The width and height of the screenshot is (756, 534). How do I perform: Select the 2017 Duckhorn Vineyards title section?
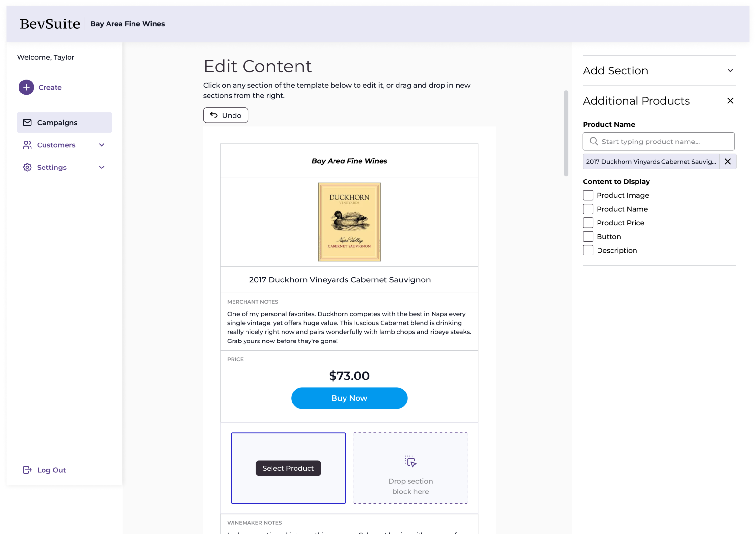click(x=349, y=280)
